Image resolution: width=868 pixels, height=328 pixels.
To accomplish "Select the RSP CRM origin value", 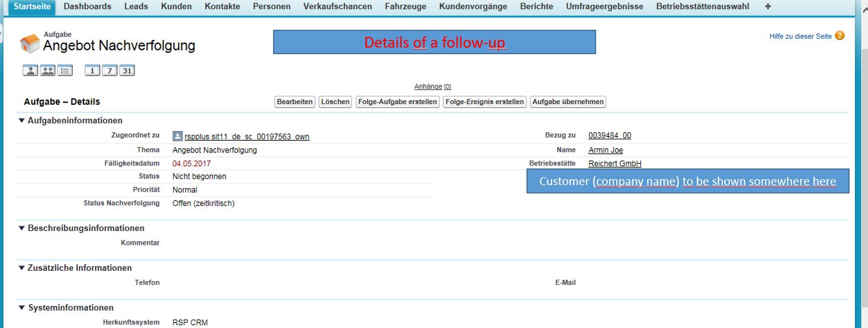I will (x=190, y=323).
